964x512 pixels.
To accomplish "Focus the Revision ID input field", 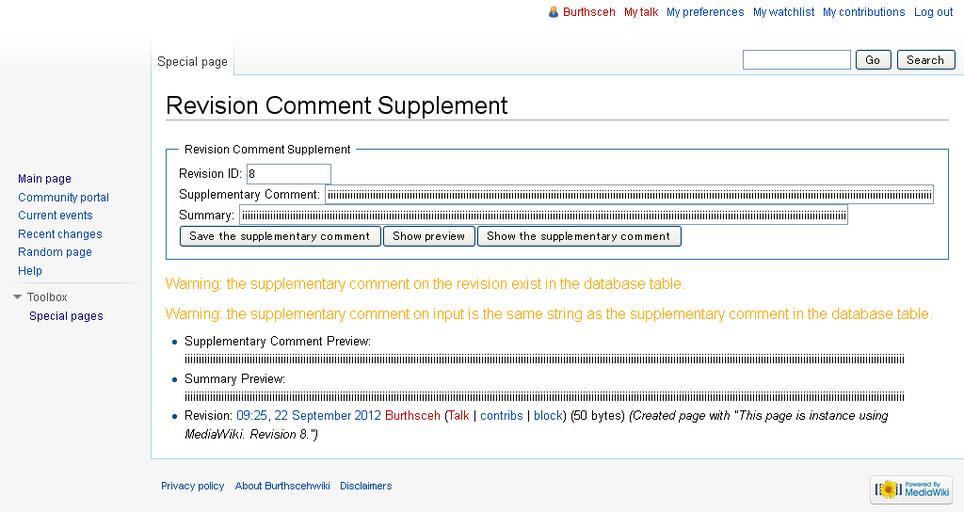I will tap(288, 174).
